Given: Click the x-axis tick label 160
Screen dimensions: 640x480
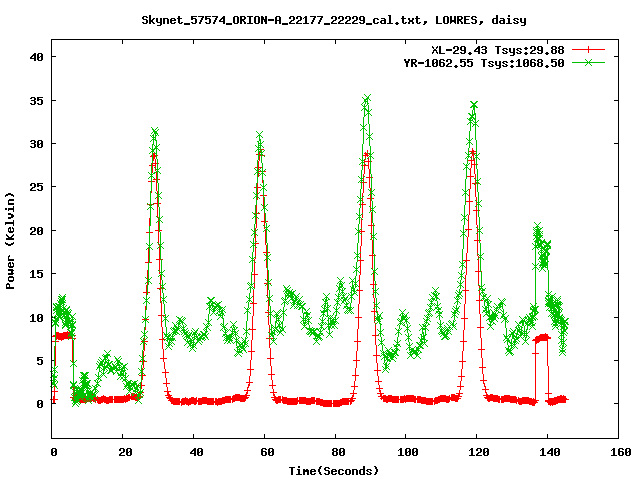Looking at the screenshot, I should click(621, 452).
